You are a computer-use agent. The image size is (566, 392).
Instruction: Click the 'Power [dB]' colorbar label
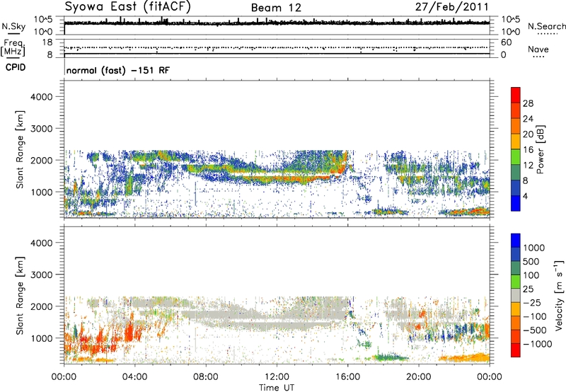point(540,149)
